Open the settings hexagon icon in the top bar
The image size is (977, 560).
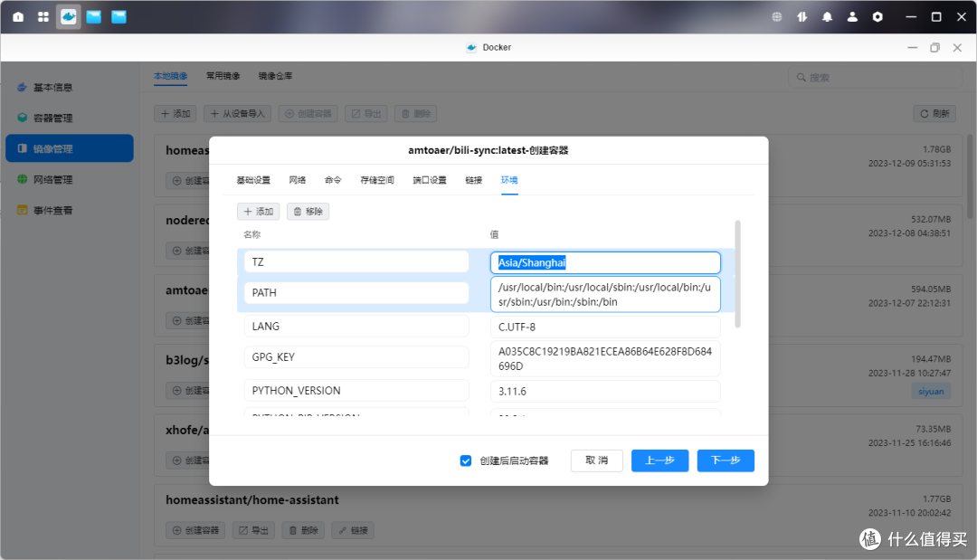click(x=877, y=17)
